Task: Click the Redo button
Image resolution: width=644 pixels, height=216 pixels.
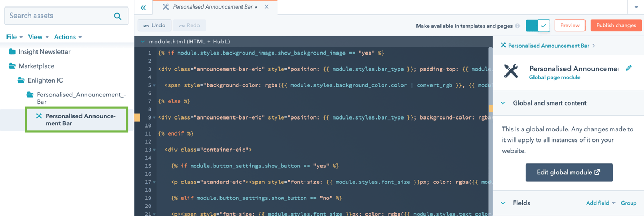Action: (189, 25)
